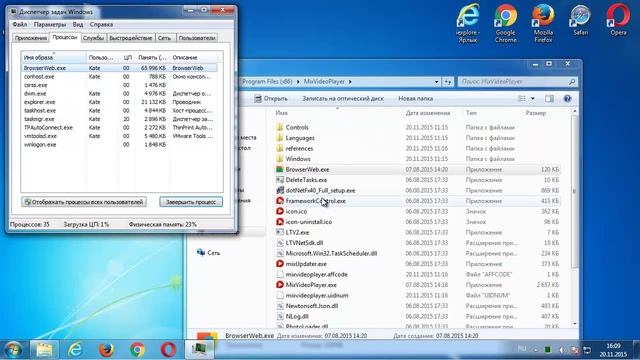This screenshot has width=640, height=360.
Task: Select the FrameworkControl.exe file
Action: click(417, 201)
